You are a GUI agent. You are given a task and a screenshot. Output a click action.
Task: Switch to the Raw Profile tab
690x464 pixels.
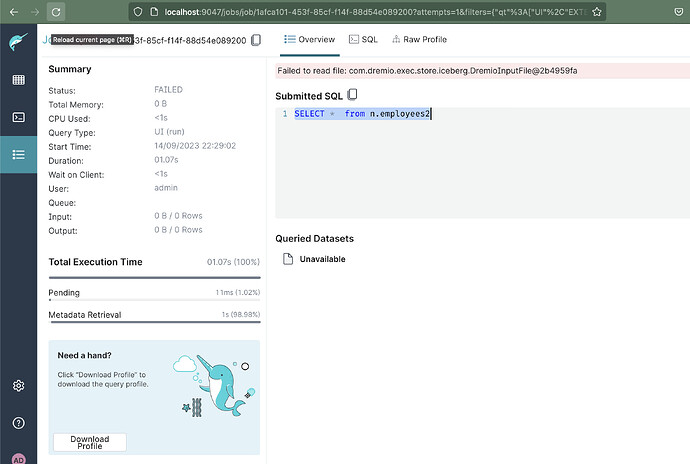(419, 40)
